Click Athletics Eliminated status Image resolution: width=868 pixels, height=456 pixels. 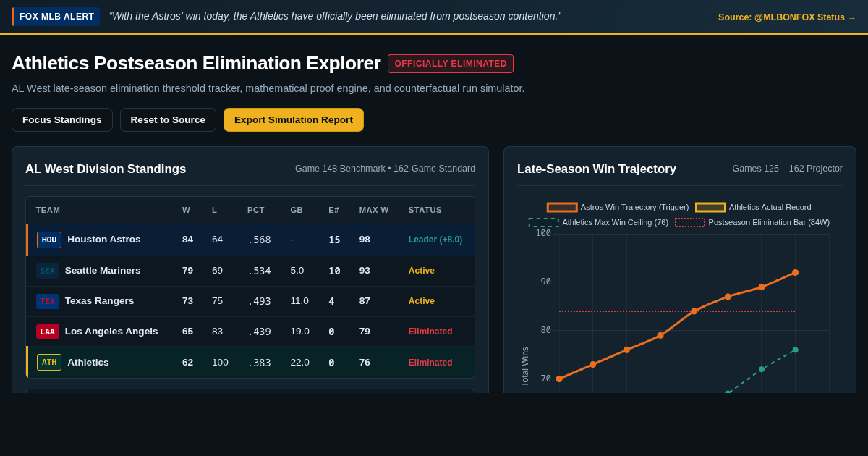430,363
